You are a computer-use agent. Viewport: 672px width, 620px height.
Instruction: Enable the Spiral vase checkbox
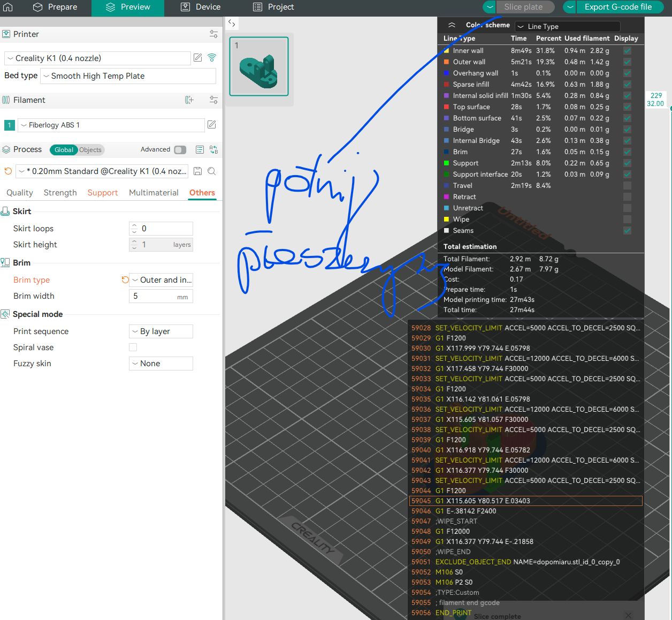[x=133, y=347]
